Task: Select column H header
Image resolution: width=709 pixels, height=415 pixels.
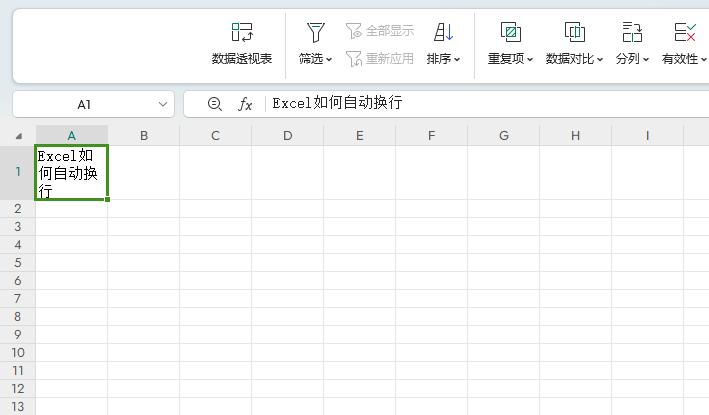Action: 575,136
